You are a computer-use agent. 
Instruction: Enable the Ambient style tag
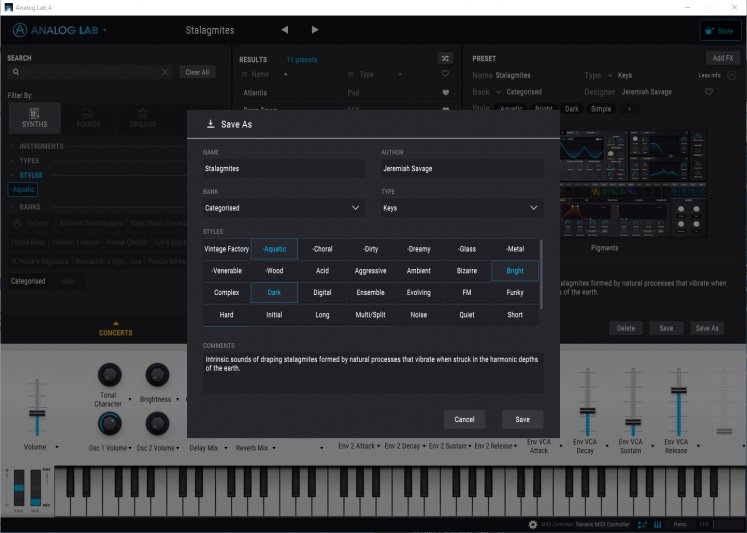pos(418,271)
